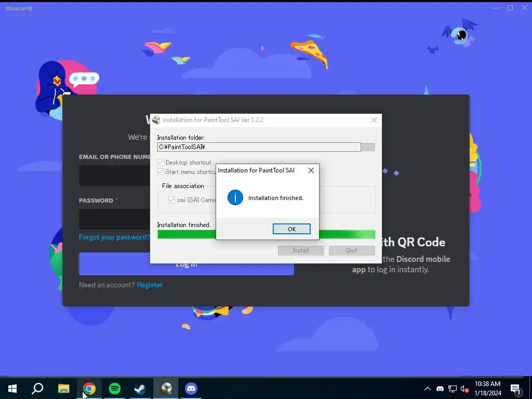This screenshot has height=399, width=532.
Task: Click Discord icon in system tray
Action: click(x=440, y=389)
